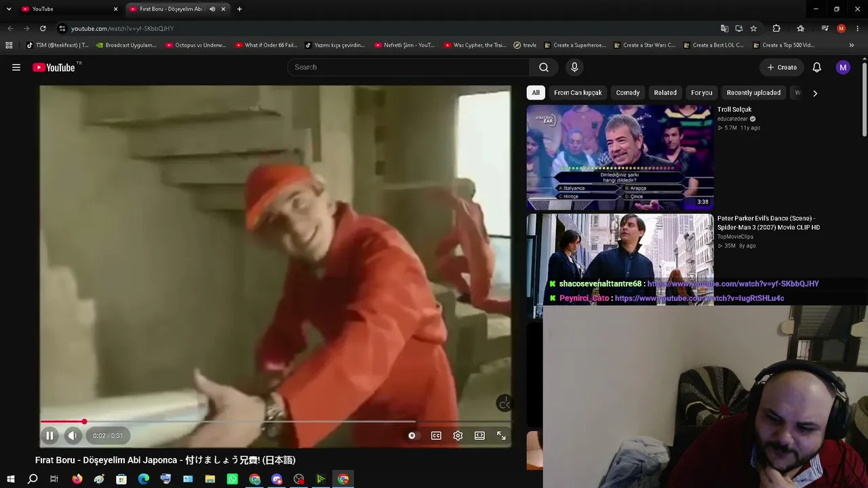The width and height of the screenshot is (868, 488).
Task: Pause the video
Action: point(50,436)
